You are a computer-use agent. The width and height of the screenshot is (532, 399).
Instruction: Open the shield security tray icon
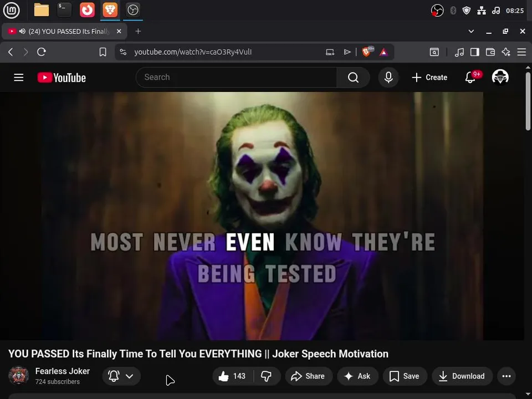(x=467, y=11)
